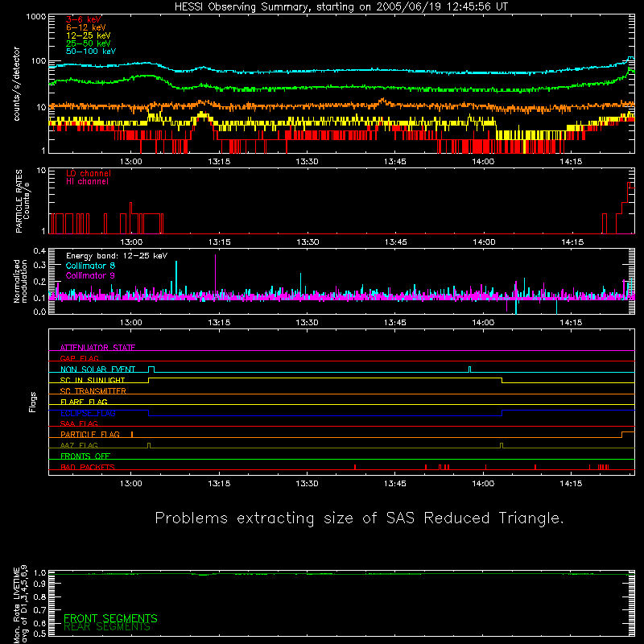Select the Collimator 8 legend entry
The width and height of the screenshot is (644, 644).
point(90,266)
